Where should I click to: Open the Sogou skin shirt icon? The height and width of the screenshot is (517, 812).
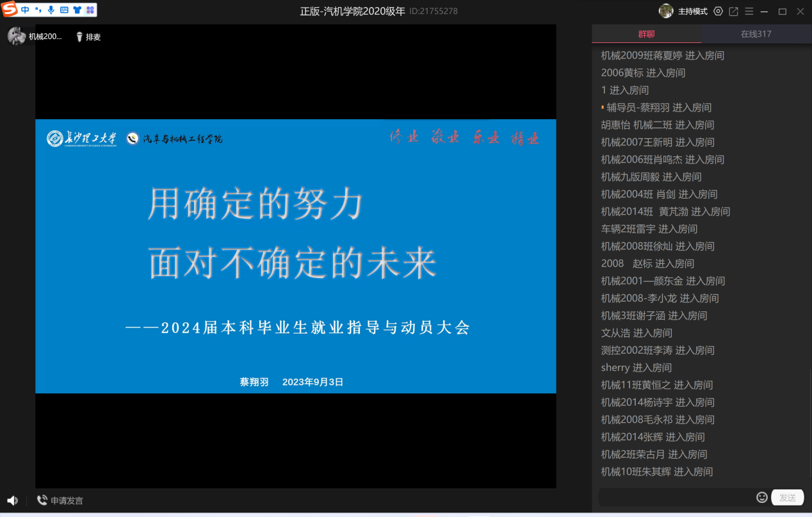coord(77,10)
